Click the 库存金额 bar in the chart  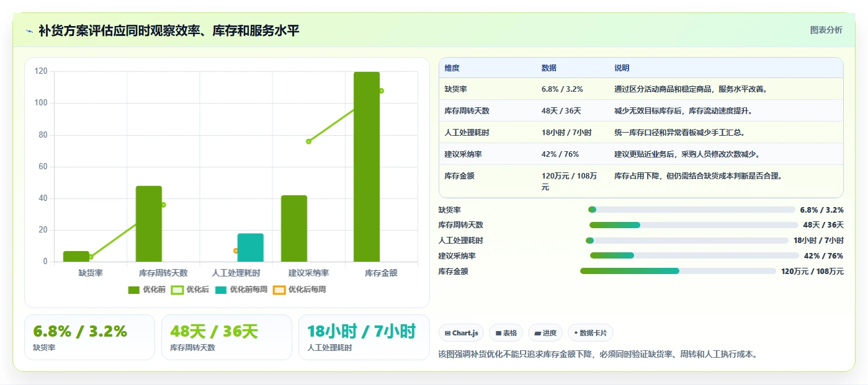point(367,167)
